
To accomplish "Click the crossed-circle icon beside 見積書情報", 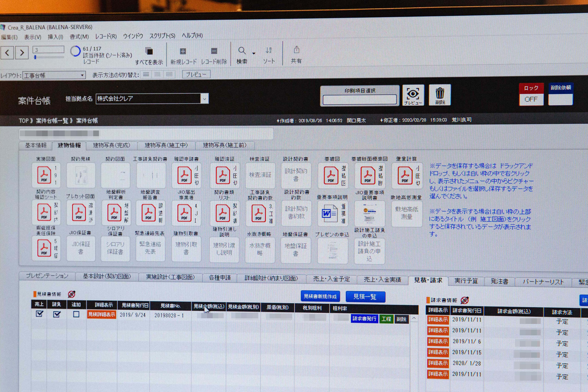I will coord(71,294).
